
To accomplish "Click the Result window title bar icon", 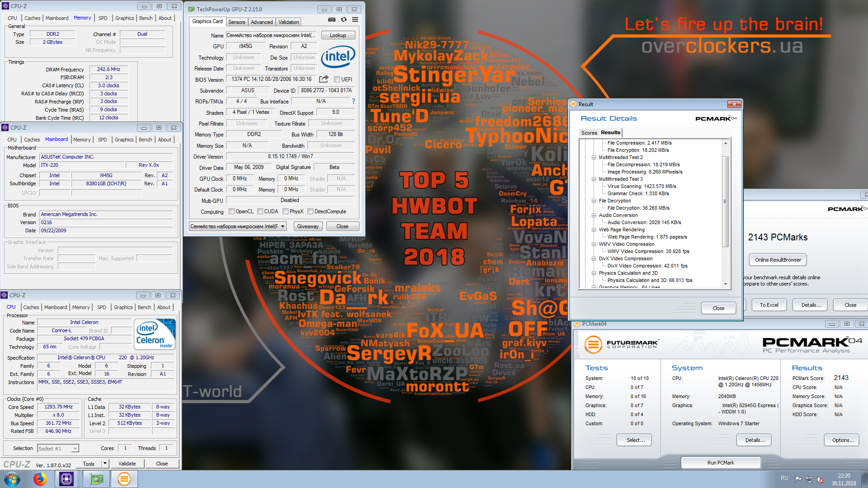I will (574, 104).
